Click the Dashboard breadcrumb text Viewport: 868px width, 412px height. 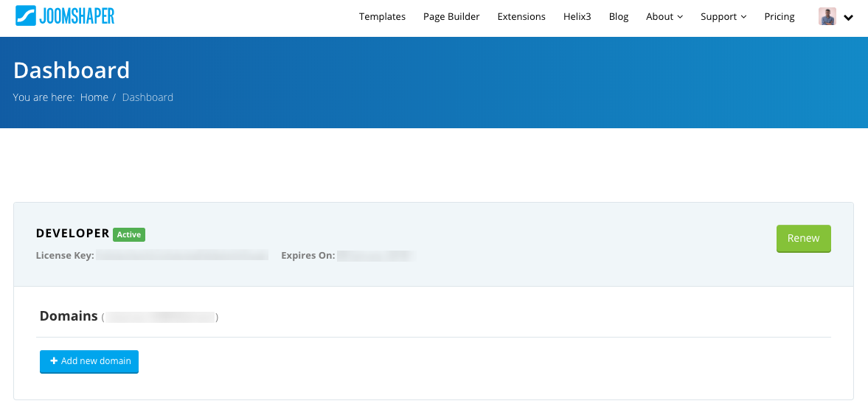click(x=147, y=97)
